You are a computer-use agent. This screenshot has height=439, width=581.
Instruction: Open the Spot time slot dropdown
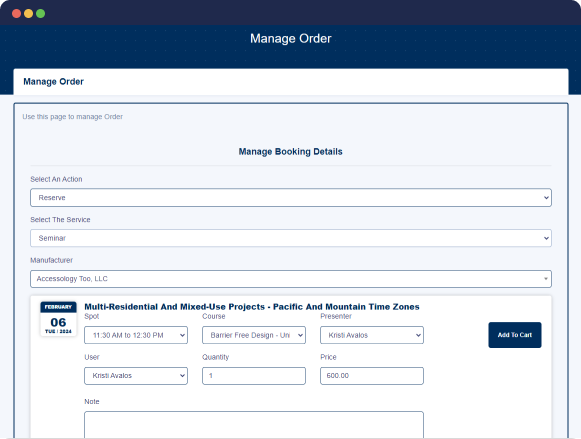click(136, 335)
